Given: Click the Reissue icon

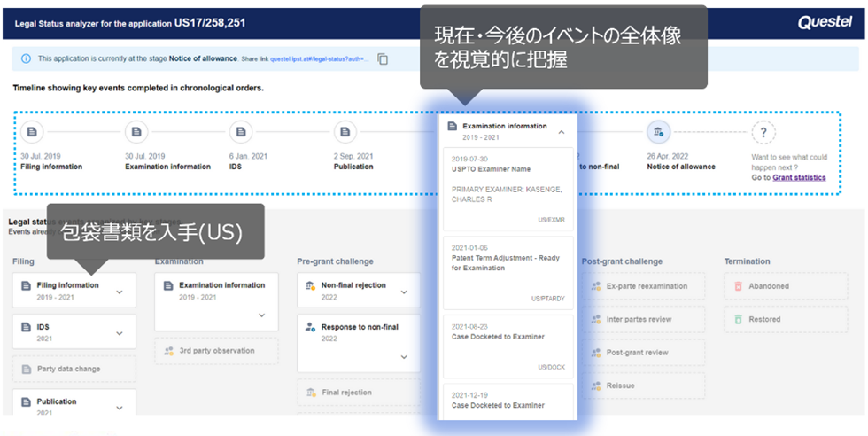Looking at the screenshot, I should point(595,385).
